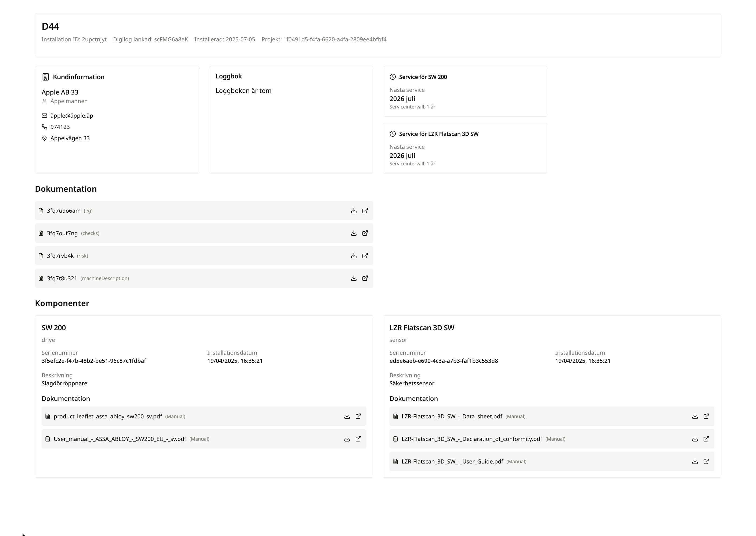
Task: Open product_leaflet_assa_abloy_sw200_sv.pdf externally
Action: 358,416
